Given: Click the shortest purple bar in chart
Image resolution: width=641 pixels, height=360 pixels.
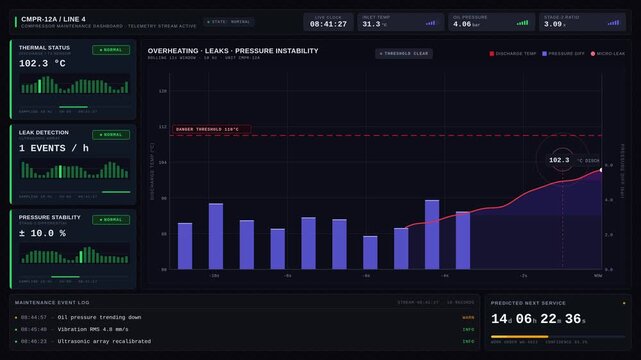Looking at the screenshot, I should click(x=370, y=253).
